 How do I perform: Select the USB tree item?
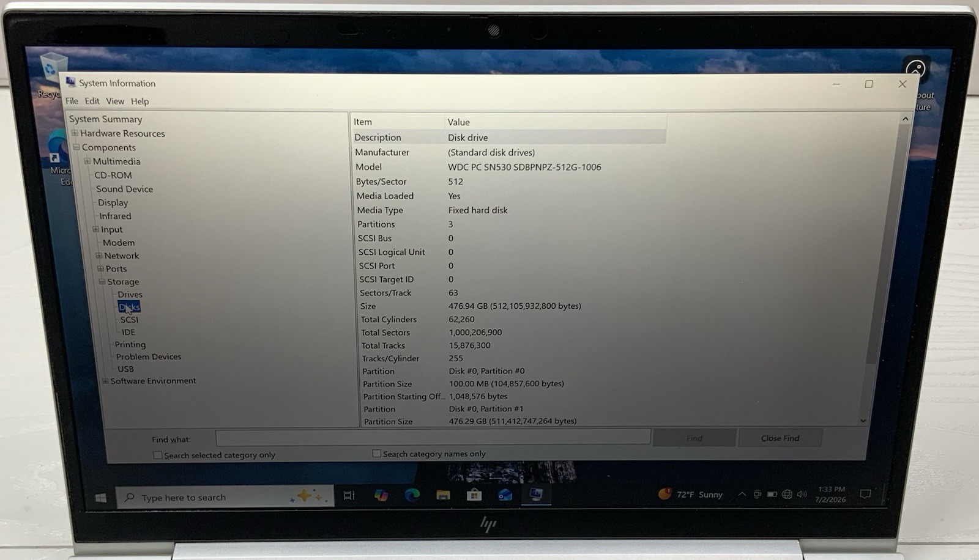(125, 369)
